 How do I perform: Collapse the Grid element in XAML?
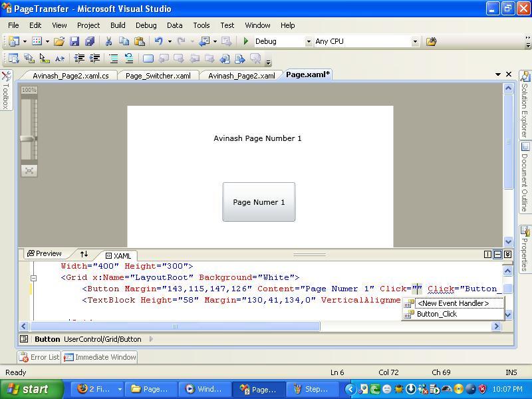pyautogui.click(x=33, y=278)
